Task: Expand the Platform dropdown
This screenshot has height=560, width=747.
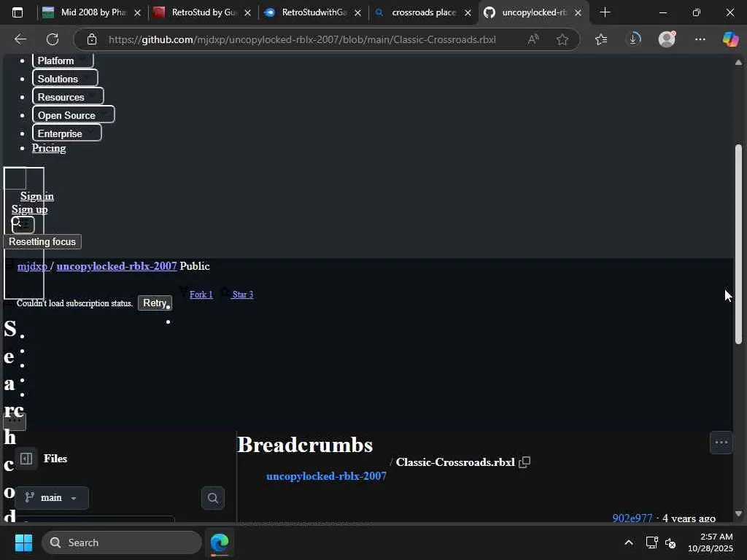Action: point(63,61)
